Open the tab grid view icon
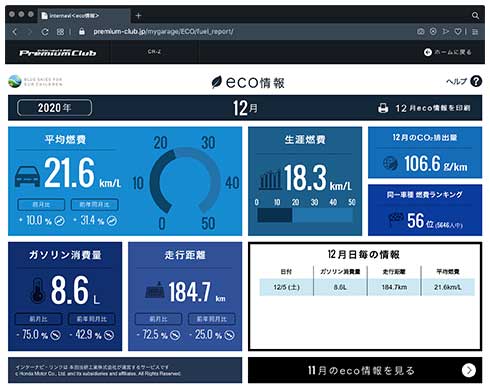 60,32
